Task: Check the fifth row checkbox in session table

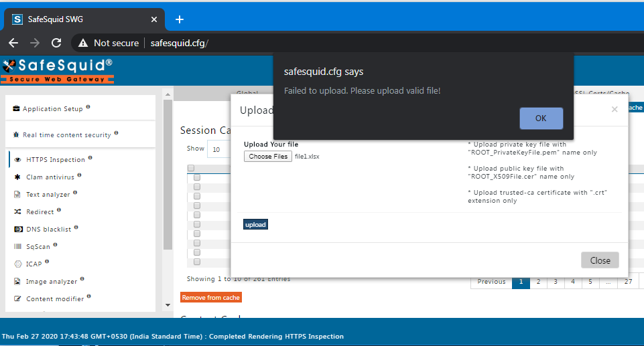Action: 197,215
